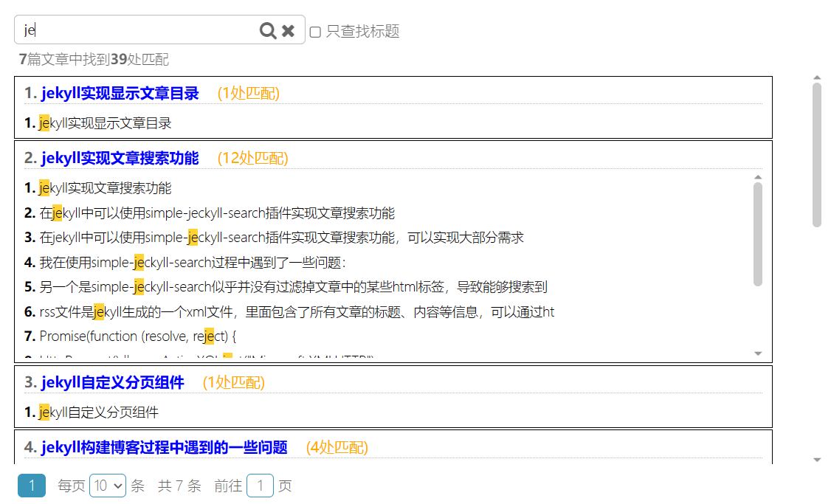Screen dimensions: 831x504
Task: Enable the 只查找标题 checkbox
Action: tap(315, 32)
